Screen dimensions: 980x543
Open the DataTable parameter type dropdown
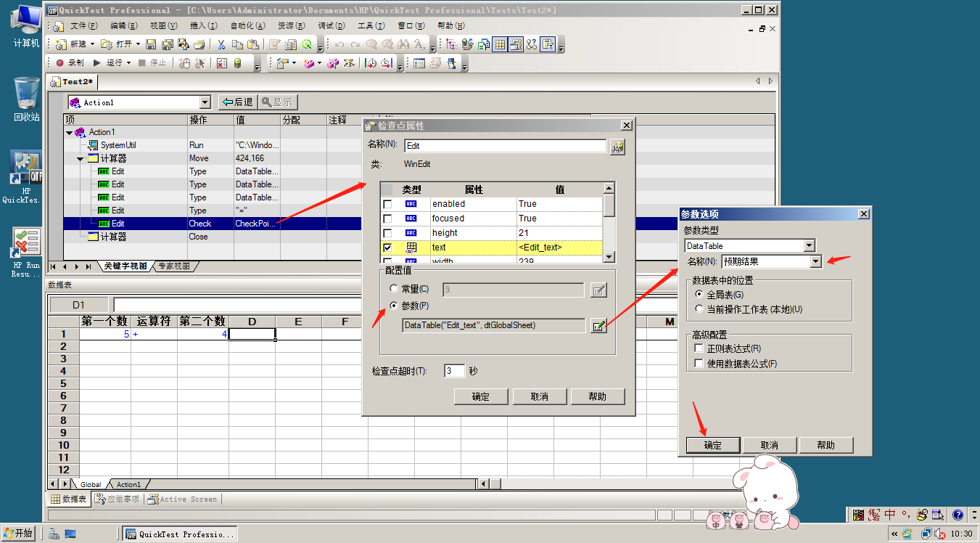(810, 246)
